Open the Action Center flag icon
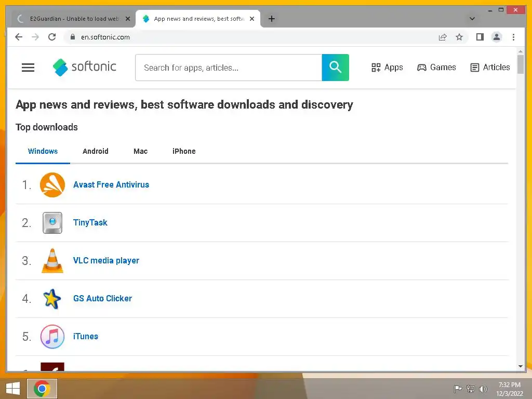This screenshot has height=399, width=532. [x=458, y=389]
